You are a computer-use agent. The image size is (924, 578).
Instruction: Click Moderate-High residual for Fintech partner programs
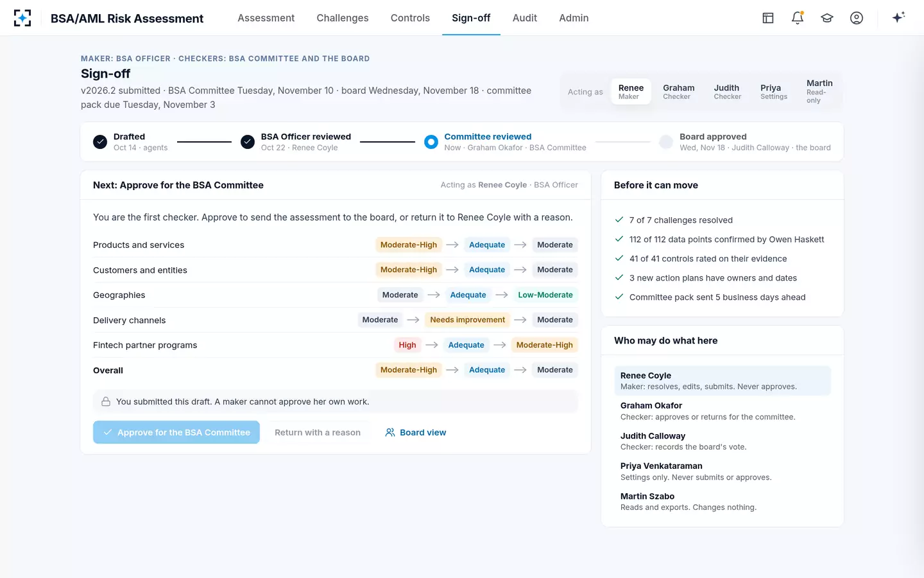pos(545,345)
